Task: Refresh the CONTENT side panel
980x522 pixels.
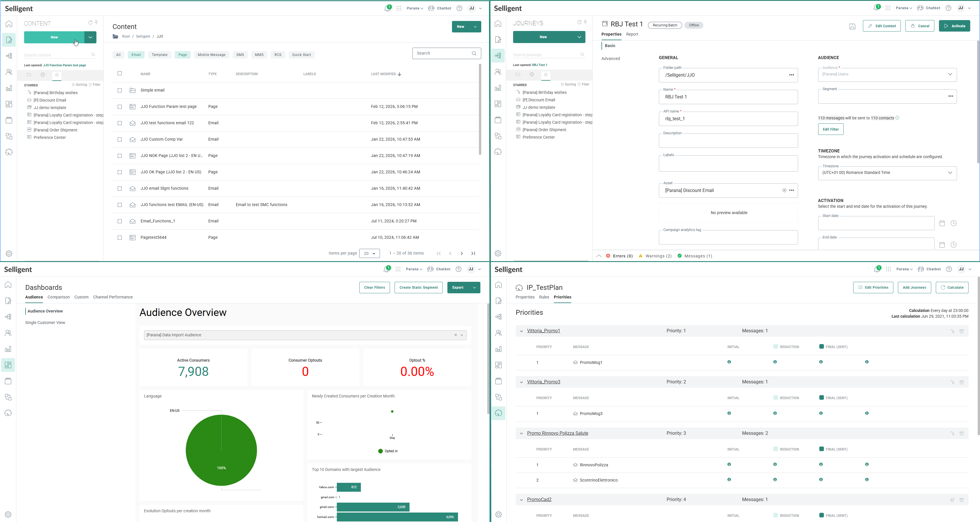Action: tap(90, 23)
